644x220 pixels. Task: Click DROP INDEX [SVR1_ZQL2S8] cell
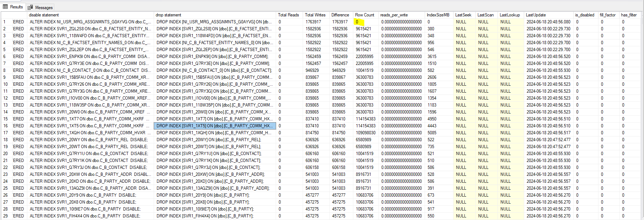215,29
